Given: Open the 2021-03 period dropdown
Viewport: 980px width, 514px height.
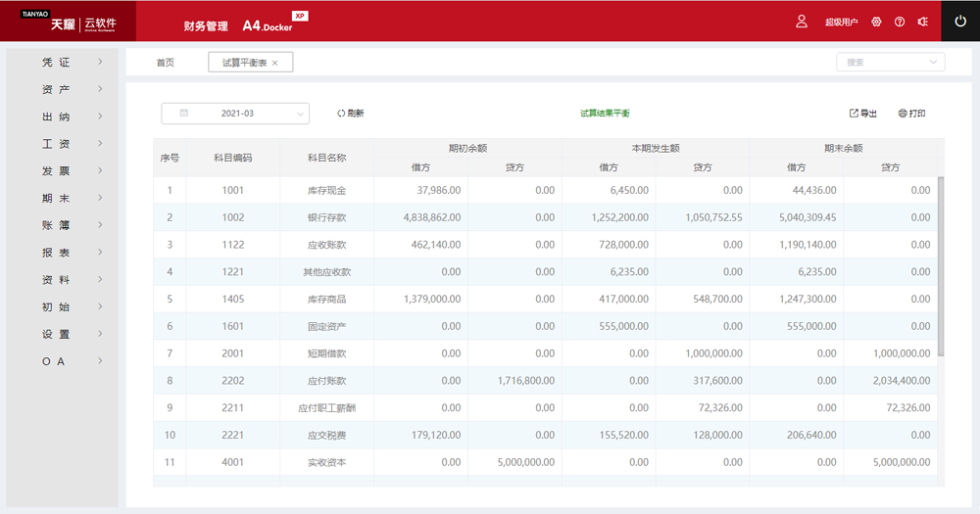Looking at the screenshot, I should pos(235,114).
